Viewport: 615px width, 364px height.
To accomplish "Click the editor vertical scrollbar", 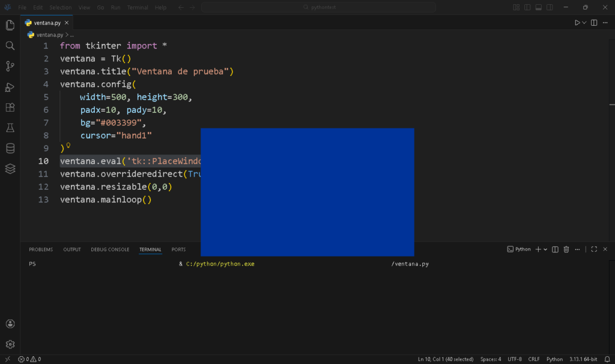I will coord(612,140).
